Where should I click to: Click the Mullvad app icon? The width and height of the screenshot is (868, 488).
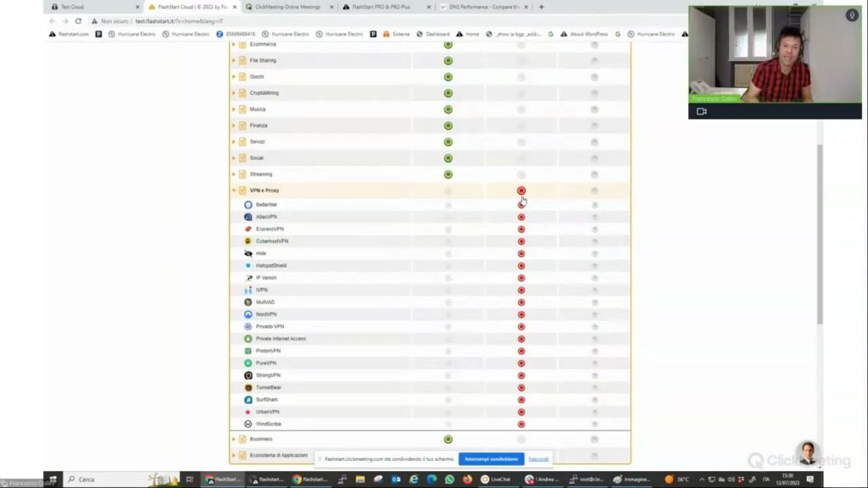[248, 302]
